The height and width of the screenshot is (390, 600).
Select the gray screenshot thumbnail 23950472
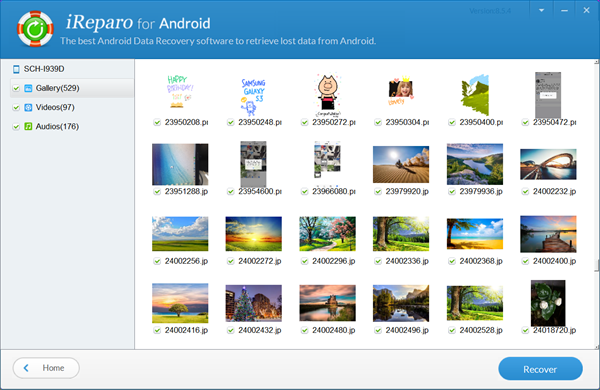(x=548, y=94)
